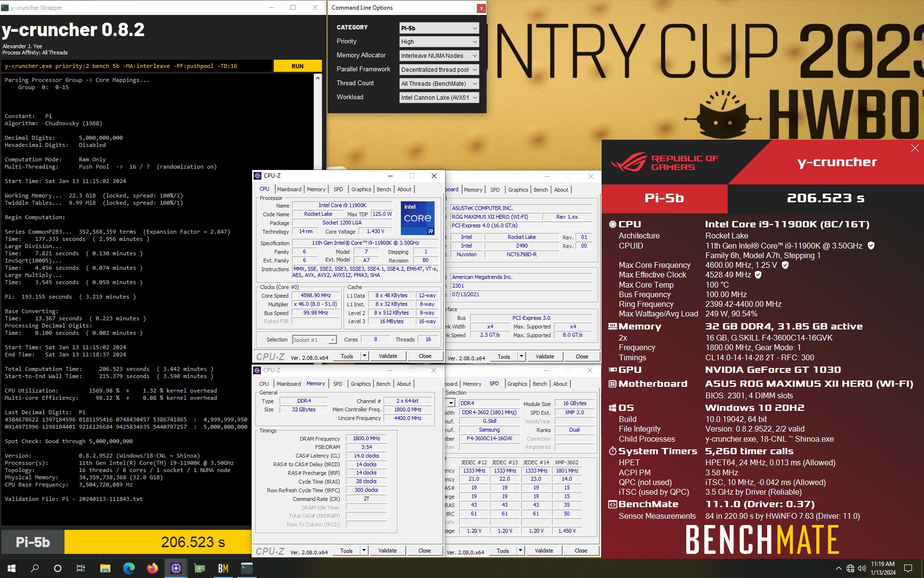
Task: Open the Thread Count dropdown
Action: coord(439,84)
